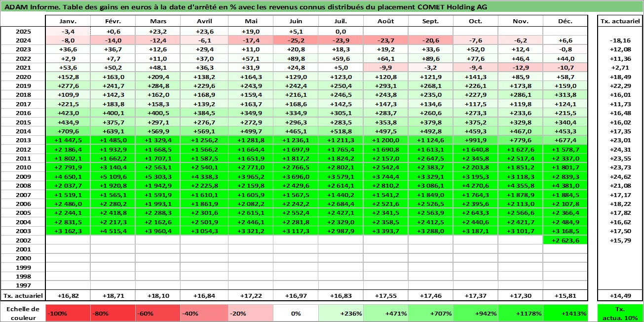644x322 pixels.
Task: Select 2003 Févr. cell +4 515,4
Action: (113, 231)
